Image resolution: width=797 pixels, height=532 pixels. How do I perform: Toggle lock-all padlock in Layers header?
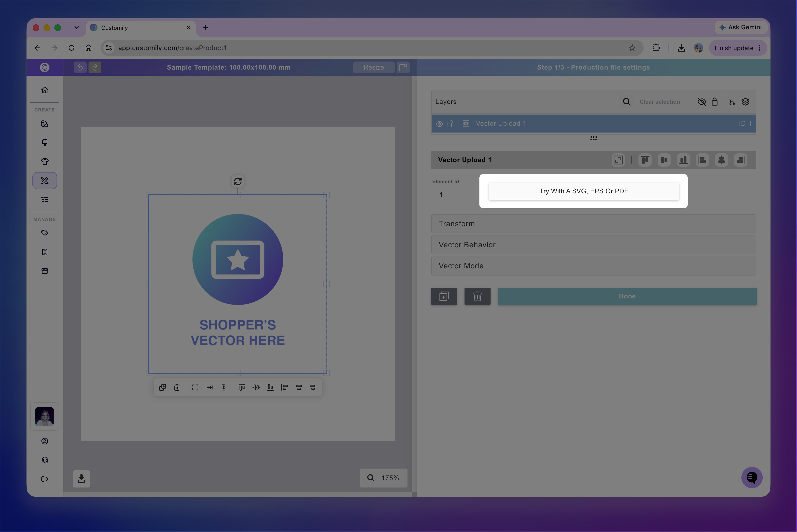click(x=715, y=102)
